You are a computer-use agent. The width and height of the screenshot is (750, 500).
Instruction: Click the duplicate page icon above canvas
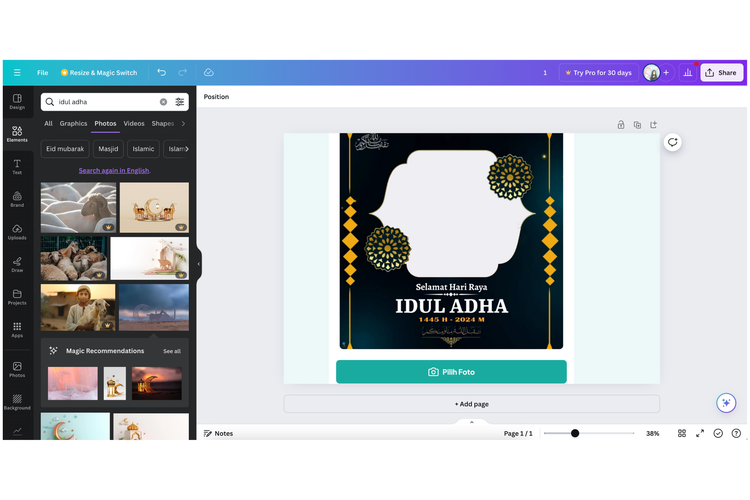637,125
